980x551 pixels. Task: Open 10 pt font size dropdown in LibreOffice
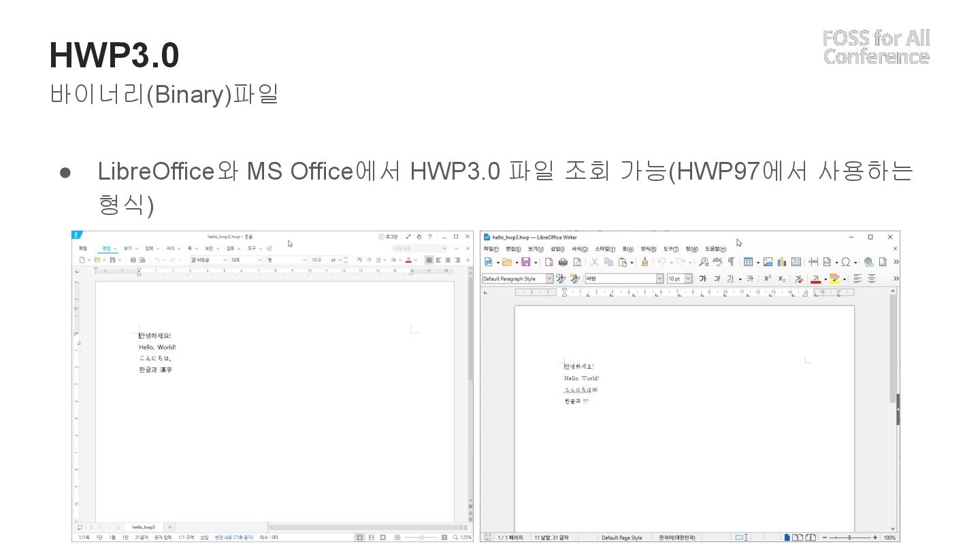688,279
